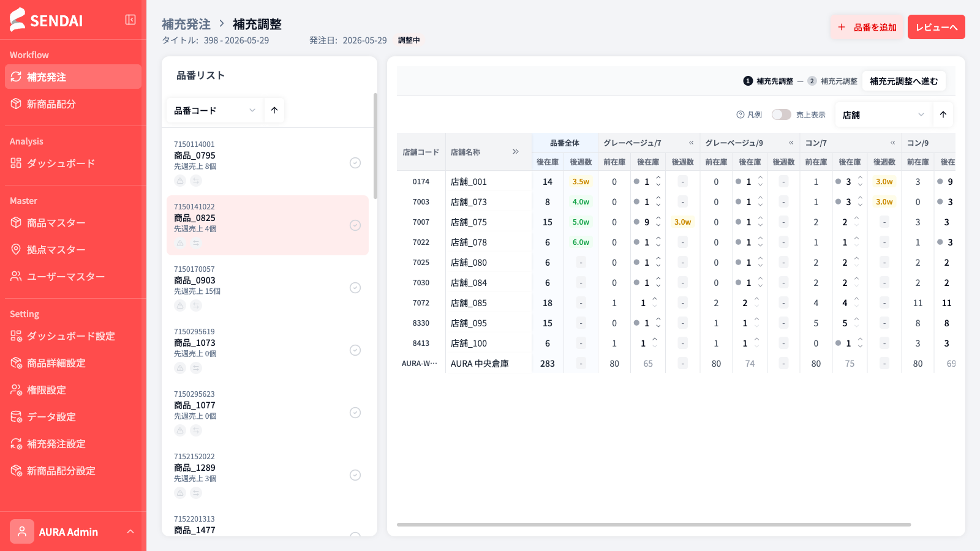This screenshot has width=980, height=551.
Task: Click the table horizontal scrollbar
Action: click(654, 525)
